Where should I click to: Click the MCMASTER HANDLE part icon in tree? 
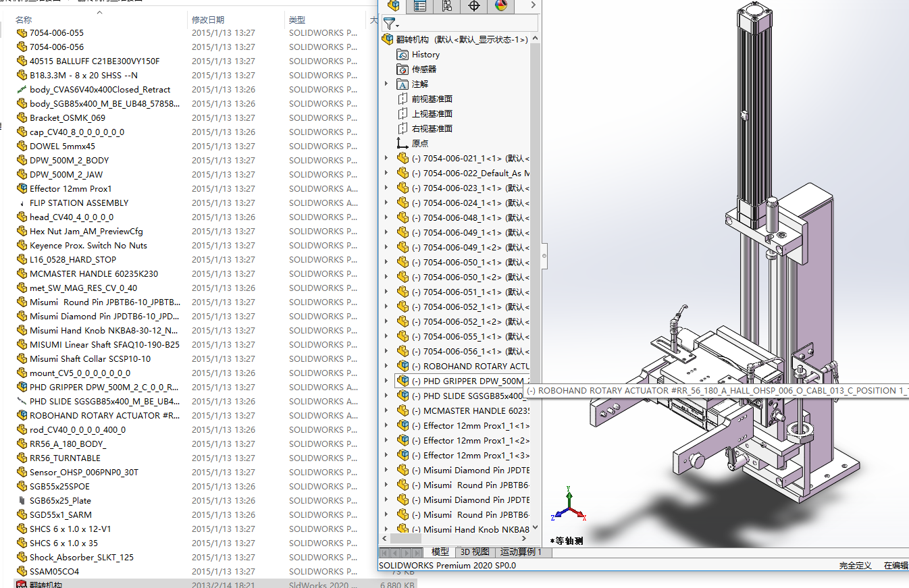(x=402, y=411)
